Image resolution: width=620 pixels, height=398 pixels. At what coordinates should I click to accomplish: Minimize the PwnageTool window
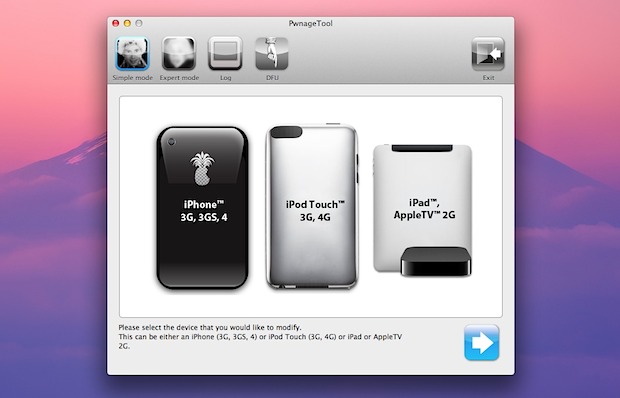point(127,23)
